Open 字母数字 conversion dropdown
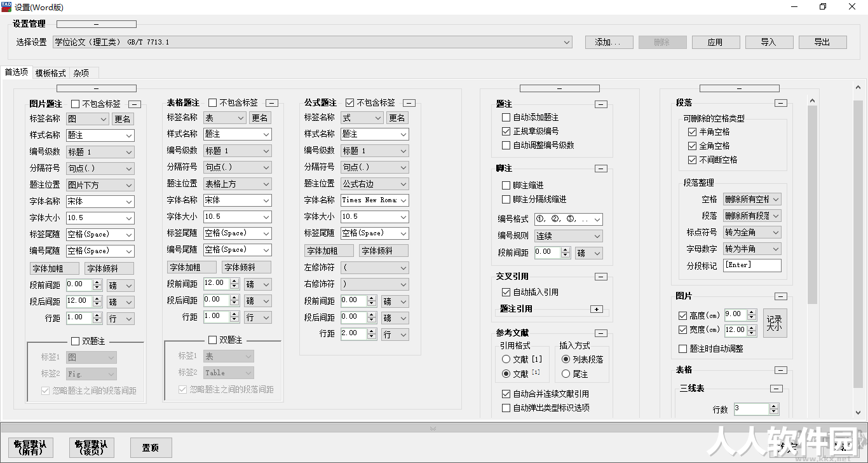Viewport: 868px width, 463px height. pos(752,249)
